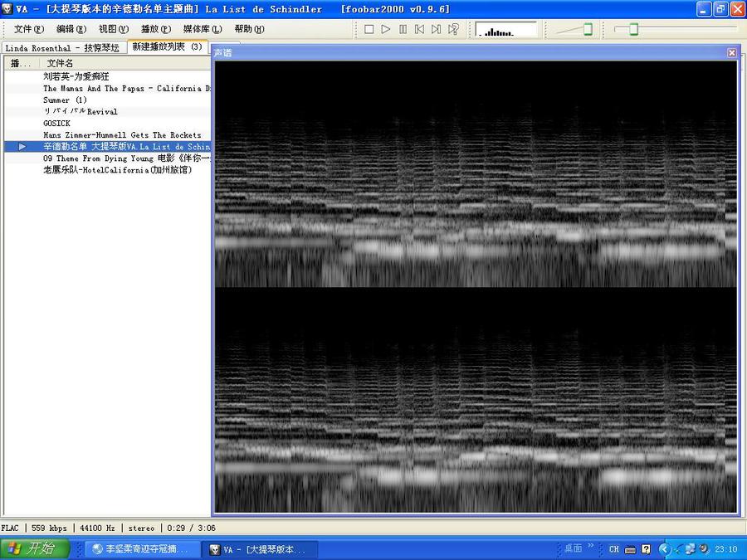Select the GOSICK track
747x560 pixels.
[108, 124]
